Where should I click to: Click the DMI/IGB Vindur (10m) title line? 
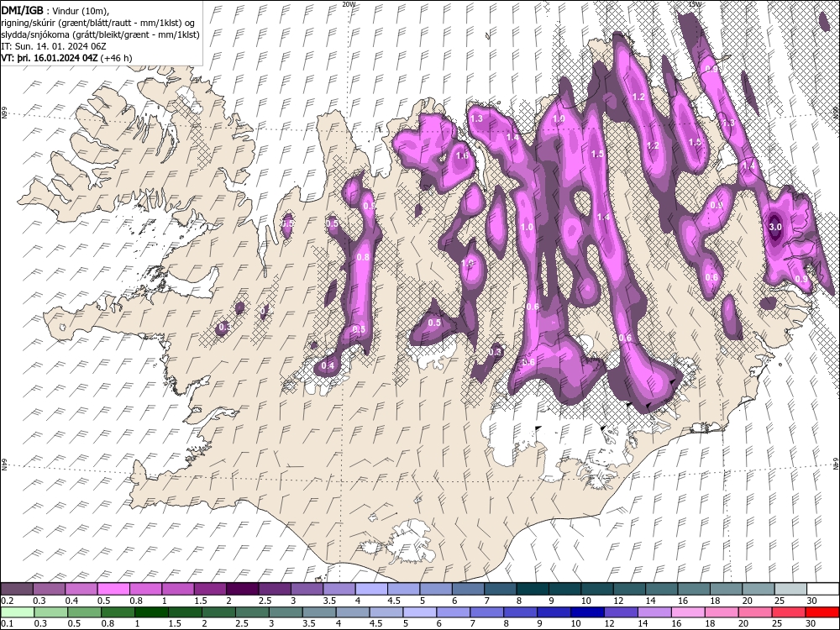pyautogui.click(x=55, y=10)
